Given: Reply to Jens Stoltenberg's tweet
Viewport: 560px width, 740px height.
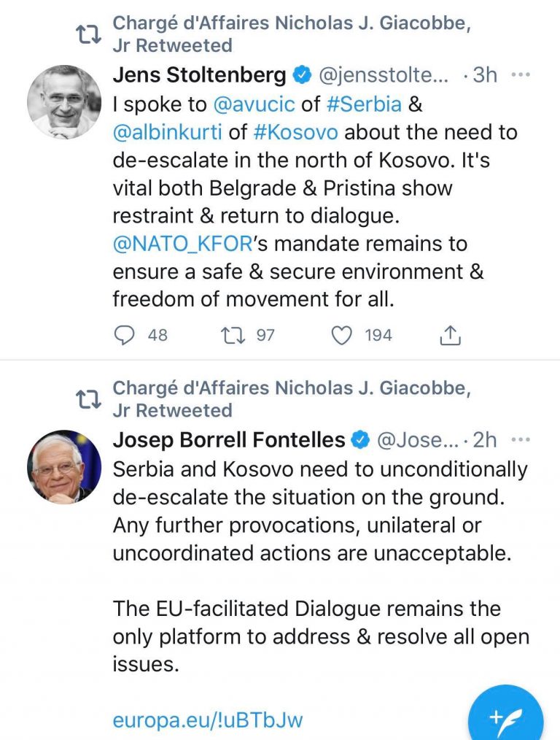Looking at the screenshot, I should 125,335.
